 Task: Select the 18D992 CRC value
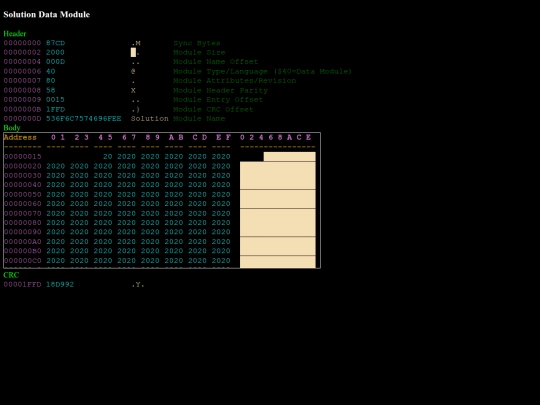pos(60,284)
